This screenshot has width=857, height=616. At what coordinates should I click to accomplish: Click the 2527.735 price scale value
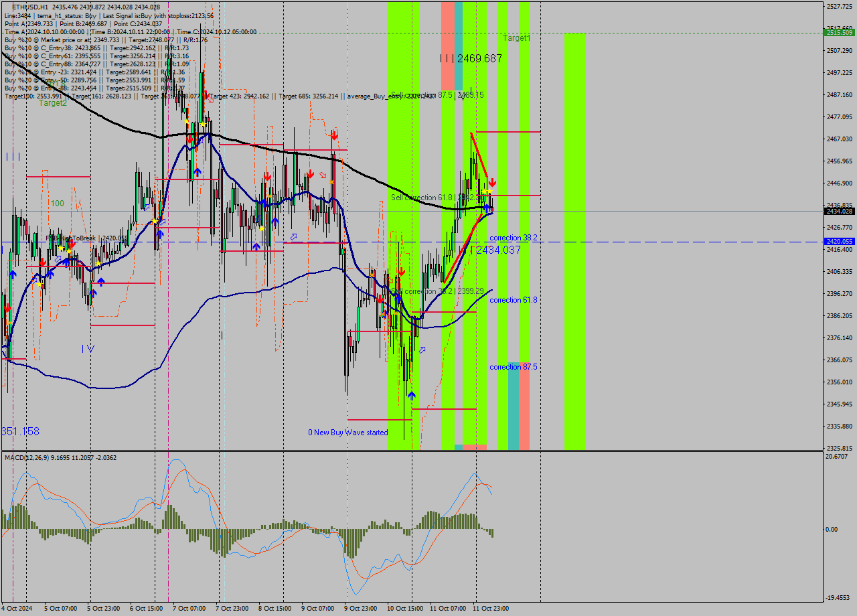[840, 6]
